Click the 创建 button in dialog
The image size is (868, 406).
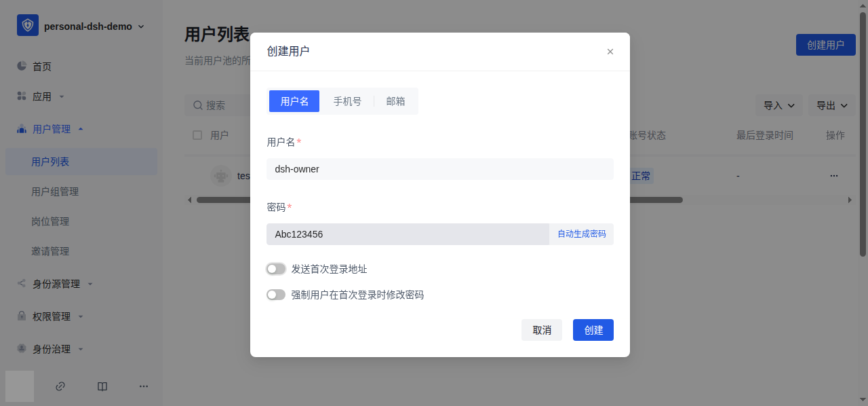pos(593,330)
